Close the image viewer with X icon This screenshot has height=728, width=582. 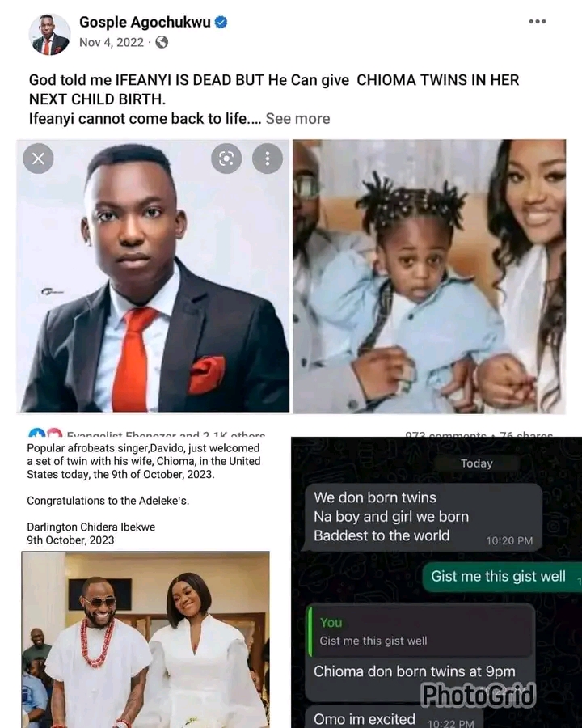click(x=38, y=159)
